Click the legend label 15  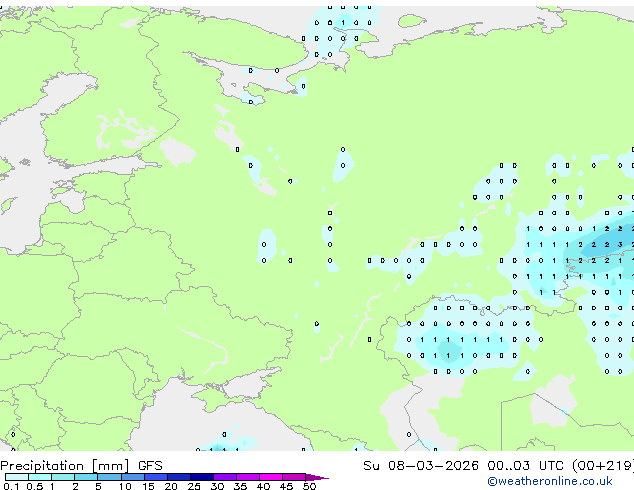148,486
